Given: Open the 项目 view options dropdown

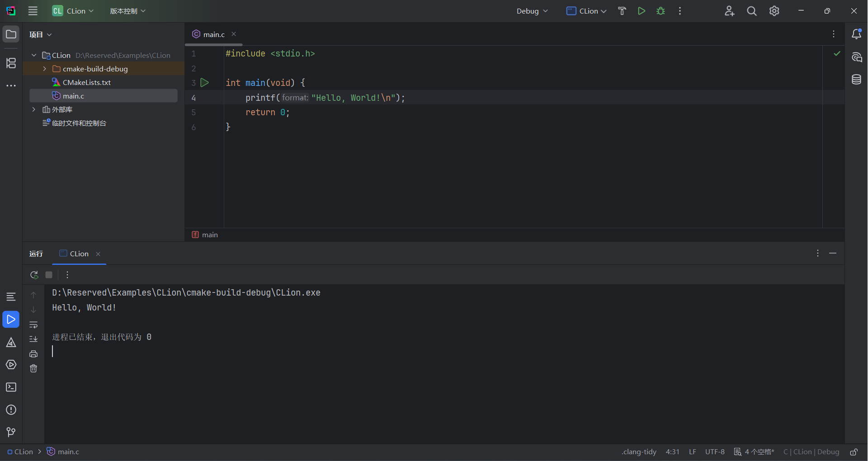Looking at the screenshot, I should 41,34.
